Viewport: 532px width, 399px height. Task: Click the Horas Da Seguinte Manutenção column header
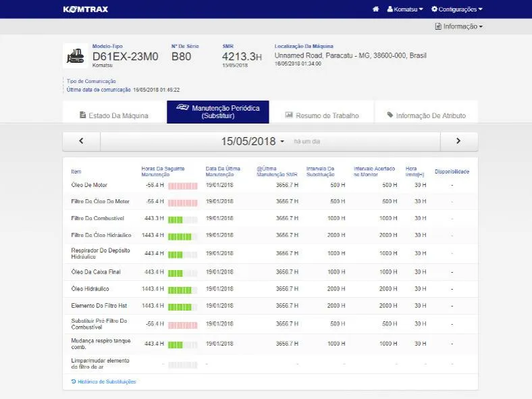(x=162, y=171)
